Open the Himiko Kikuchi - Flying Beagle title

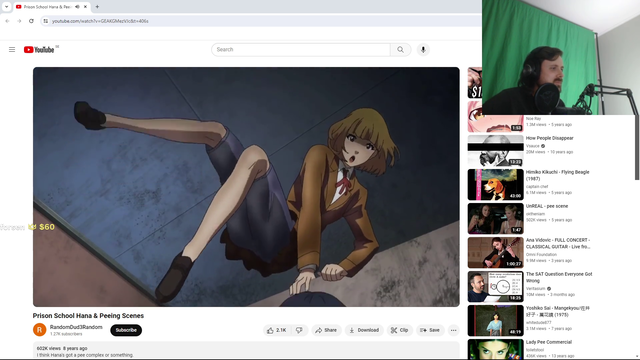(558, 175)
